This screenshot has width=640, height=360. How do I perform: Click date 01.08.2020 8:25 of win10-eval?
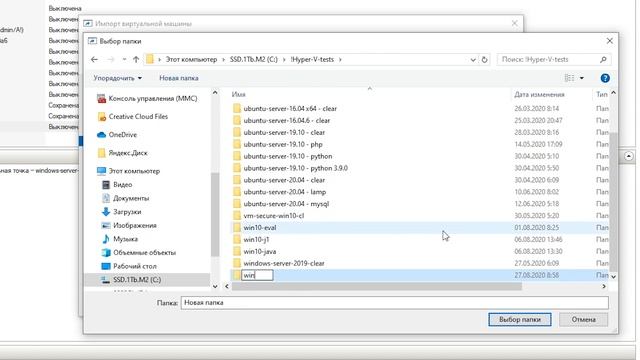[536, 227]
